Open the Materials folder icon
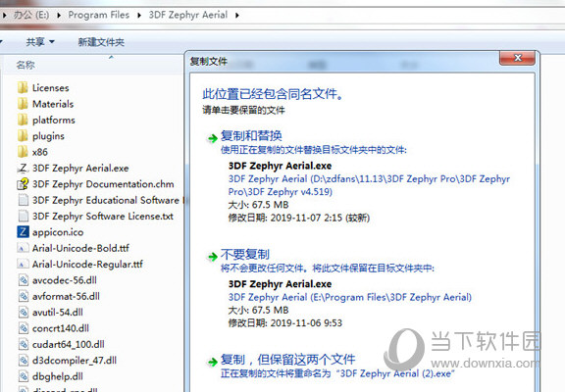This screenshot has height=392, width=565. [23, 104]
